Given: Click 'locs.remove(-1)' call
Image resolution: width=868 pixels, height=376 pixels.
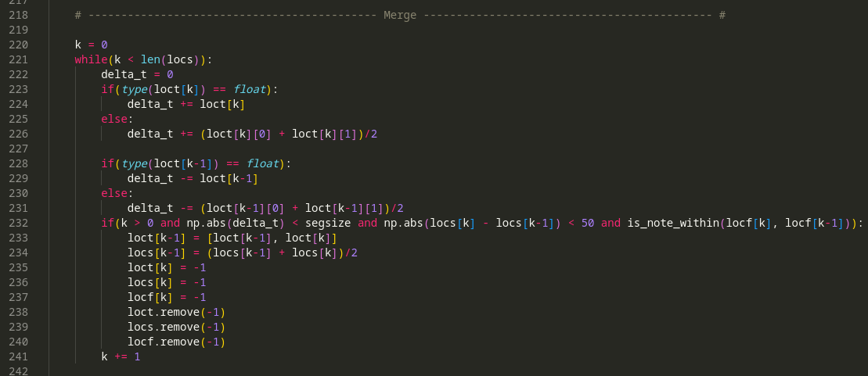Looking at the screenshot, I should (x=177, y=328).
